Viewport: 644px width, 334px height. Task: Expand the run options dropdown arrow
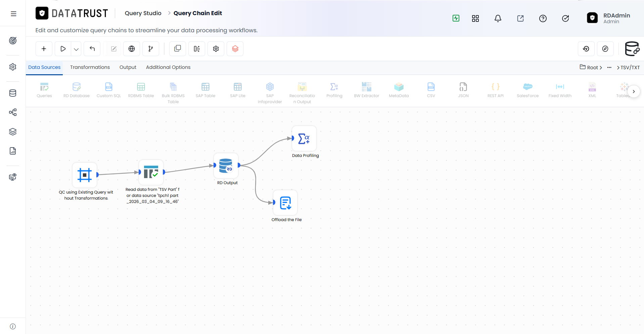(x=76, y=49)
